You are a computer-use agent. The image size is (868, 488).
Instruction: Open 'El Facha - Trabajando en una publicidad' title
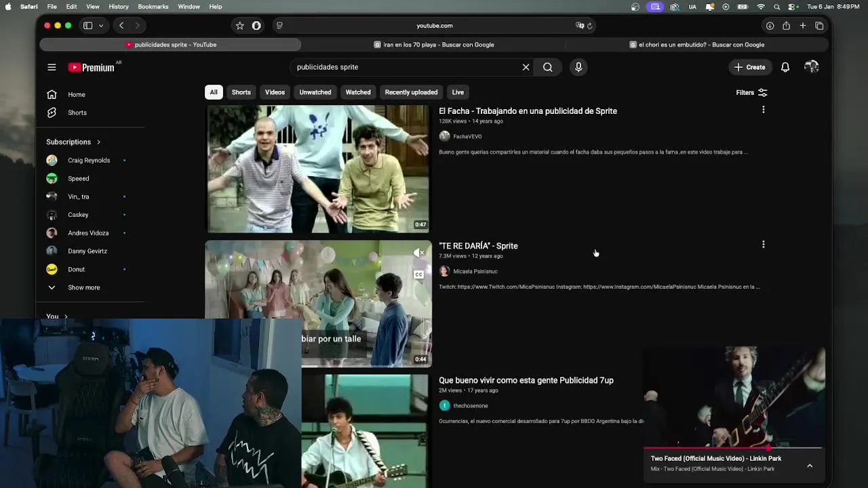coord(528,111)
